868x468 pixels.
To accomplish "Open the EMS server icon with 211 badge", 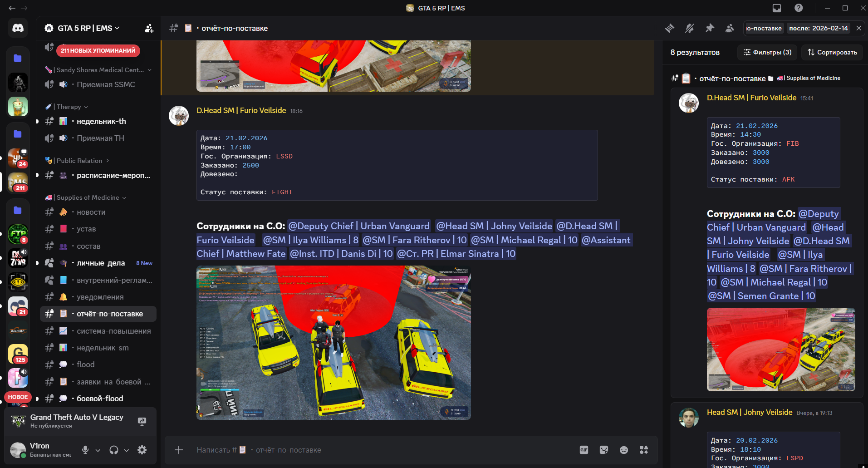I will point(18,182).
